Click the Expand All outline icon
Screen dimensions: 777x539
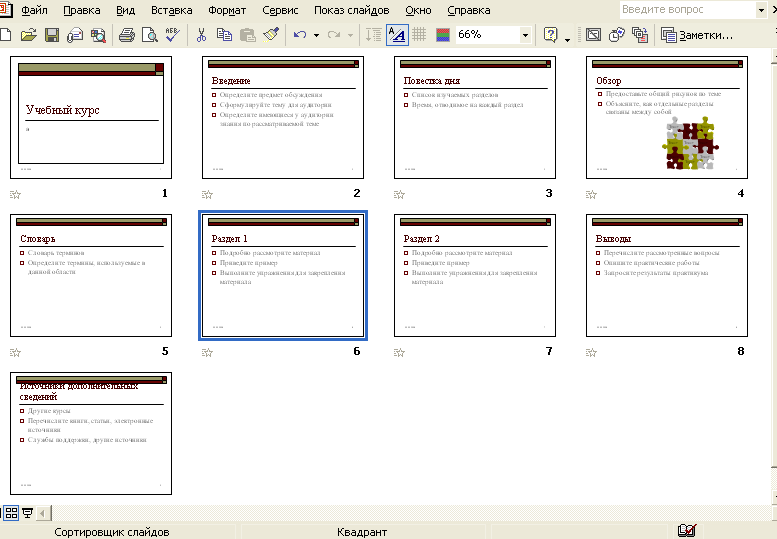tap(374, 35)
